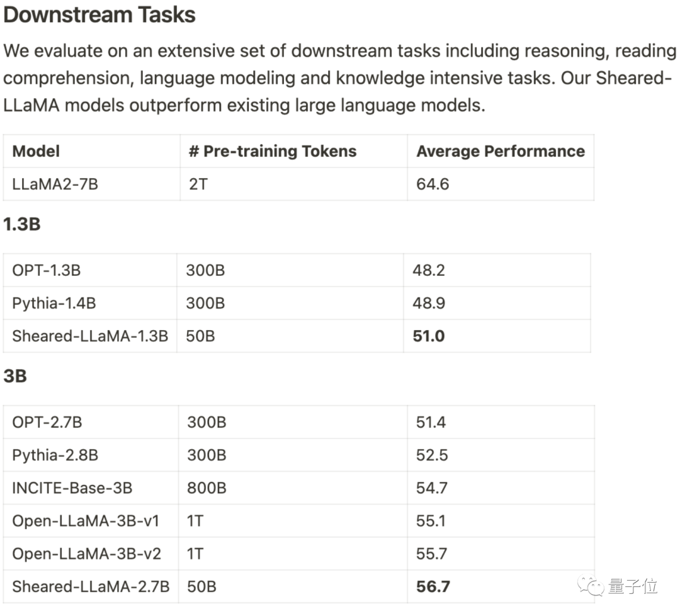This screenshot has width=680, height=616.
Task: Select the OPT-2.7B model cell
Action: 47,422
